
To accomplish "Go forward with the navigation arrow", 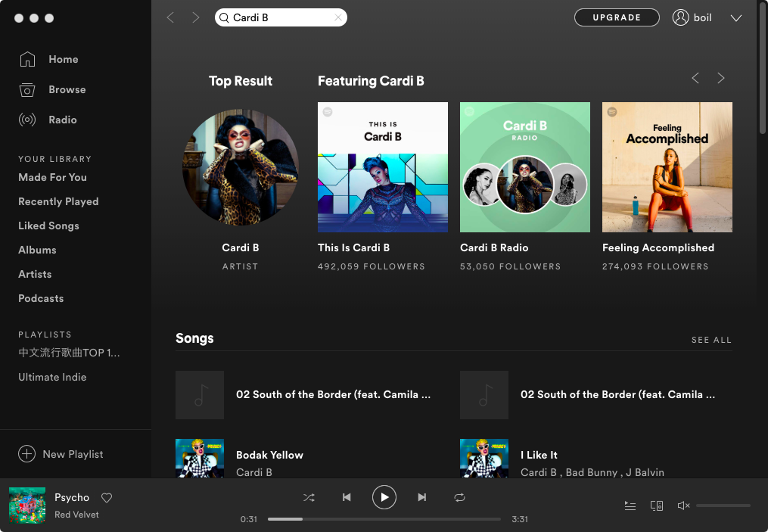I will [x=195, y=17].
